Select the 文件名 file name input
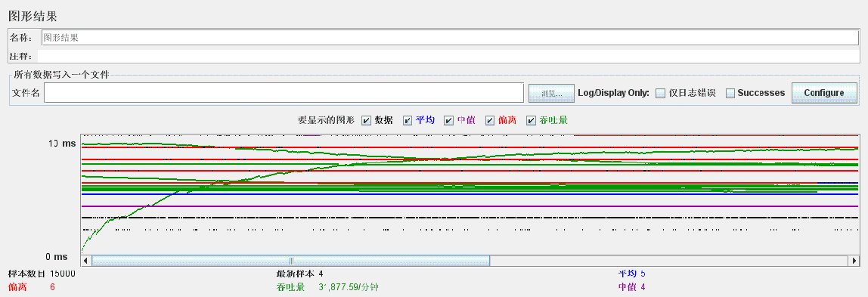868x297 pixels. coord(284,93)
